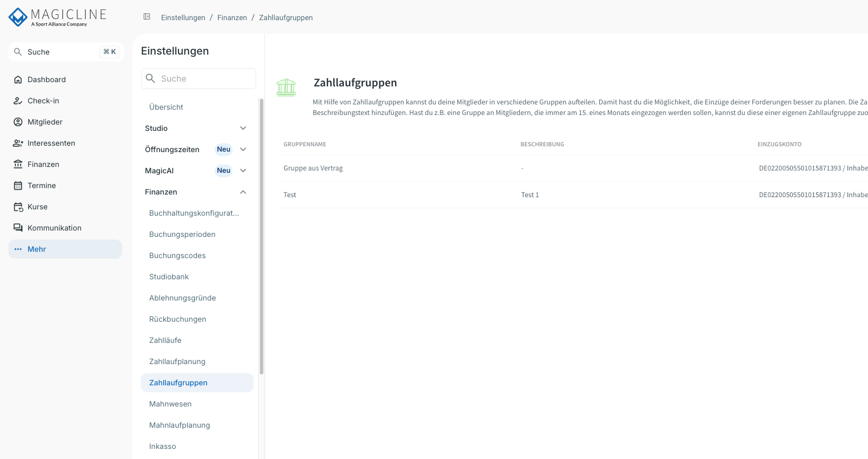
Task: Click the Magicline logo
Action: [x=58, y=17]
